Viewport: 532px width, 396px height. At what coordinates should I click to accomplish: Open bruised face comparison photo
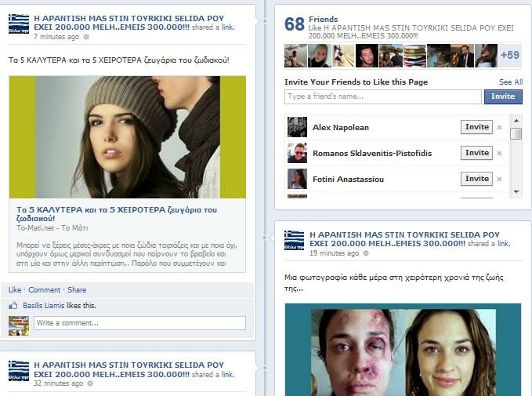pyautogui.click(x=403, y=350)
